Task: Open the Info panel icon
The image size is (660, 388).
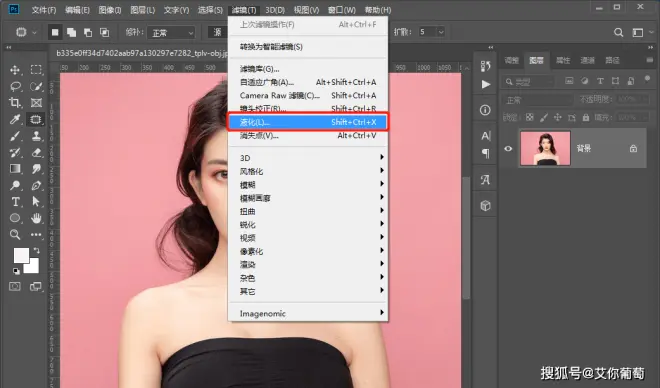Action: [485, 110]
